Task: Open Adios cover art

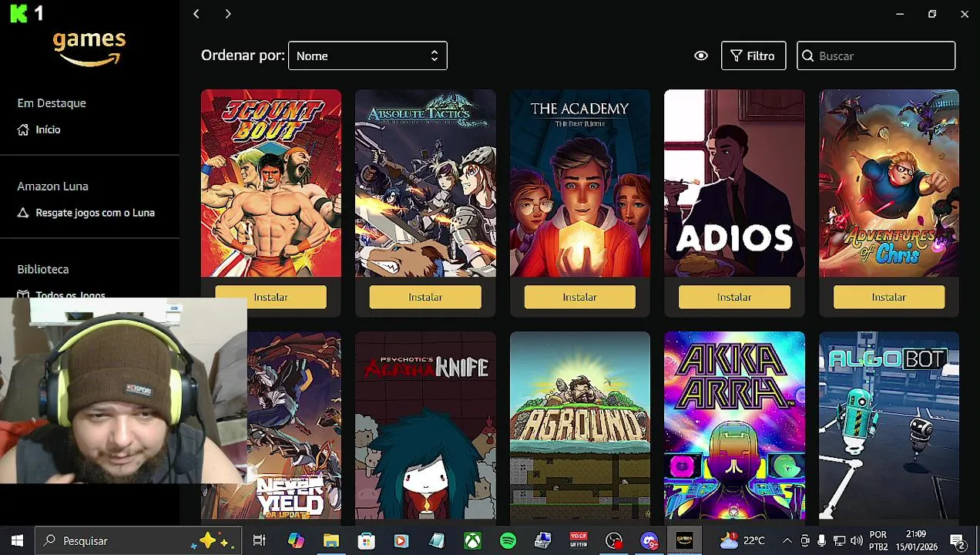Action: click(734, 183)
